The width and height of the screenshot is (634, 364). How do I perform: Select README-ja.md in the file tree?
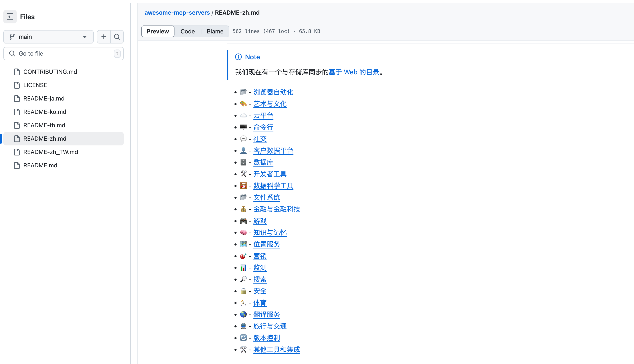click(x=44, y=98)
